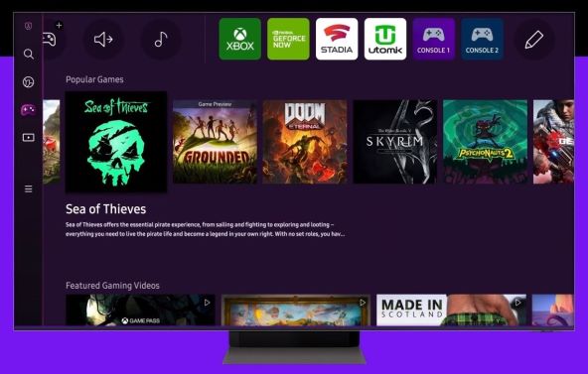The height and width of the screenshot is (374, 588).
Task: Open the sound output icon
Action: (x=103, y=40)
